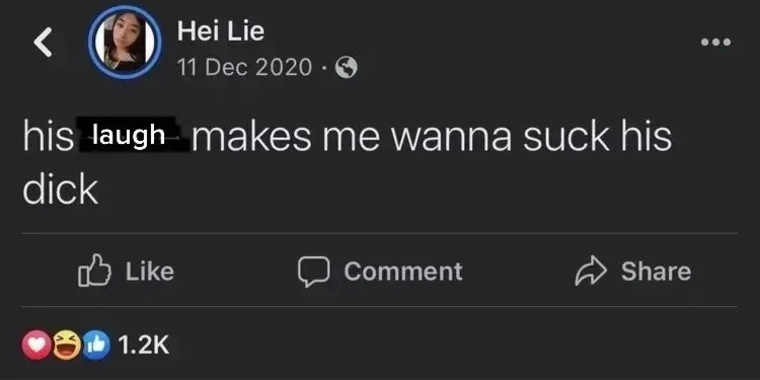
Task: Click the blue thumbs-up reaction icon
Action: pos(96,345)
